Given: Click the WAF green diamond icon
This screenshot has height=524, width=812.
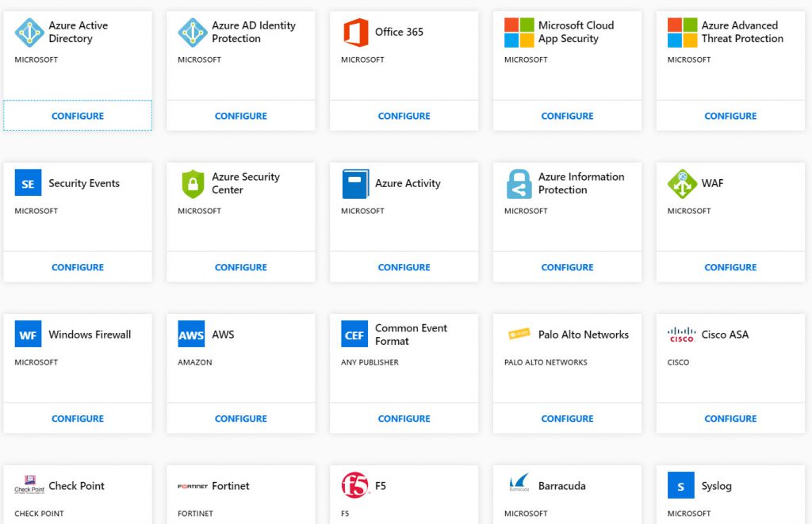Looking at the screenshot, I should 682,184.
